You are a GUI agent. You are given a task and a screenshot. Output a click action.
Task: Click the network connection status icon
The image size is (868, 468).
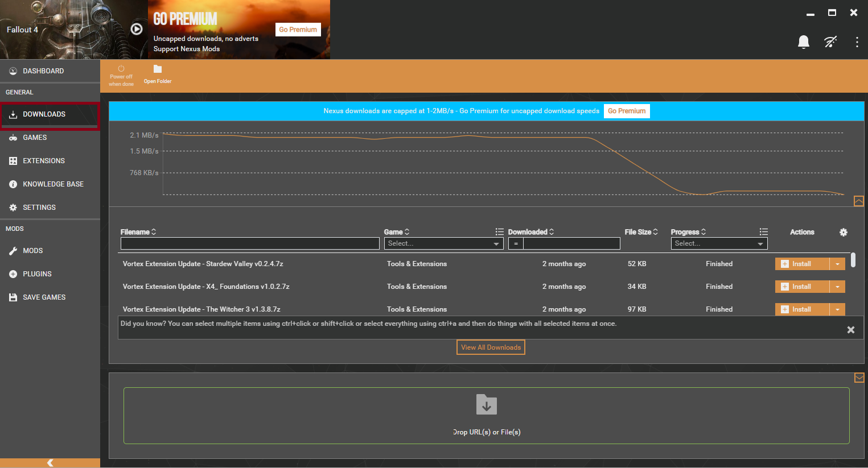[830, 42]
